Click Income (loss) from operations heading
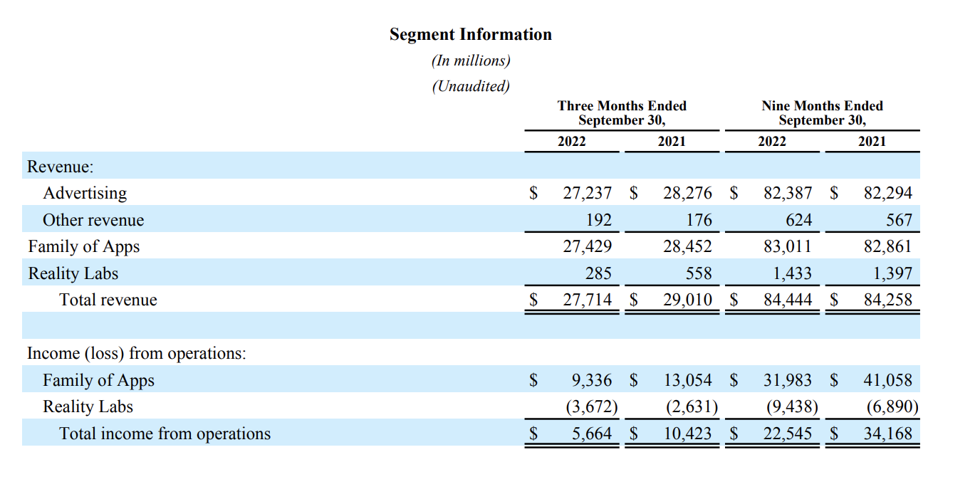The image size is (980, 504). tap(136, 354)
